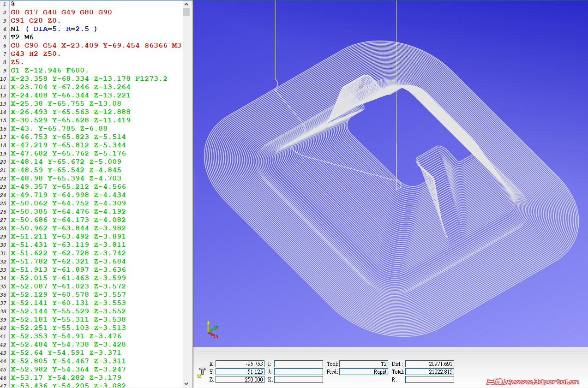Select the line 'Z5.'

[17, 62]
